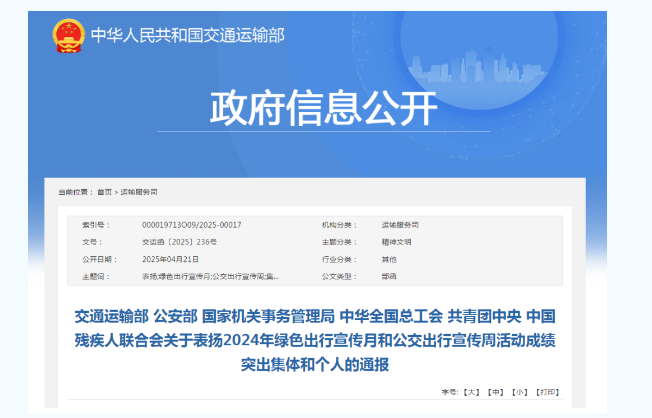
Task: Print the page with 打印
Action: click(x=546, y=391)
